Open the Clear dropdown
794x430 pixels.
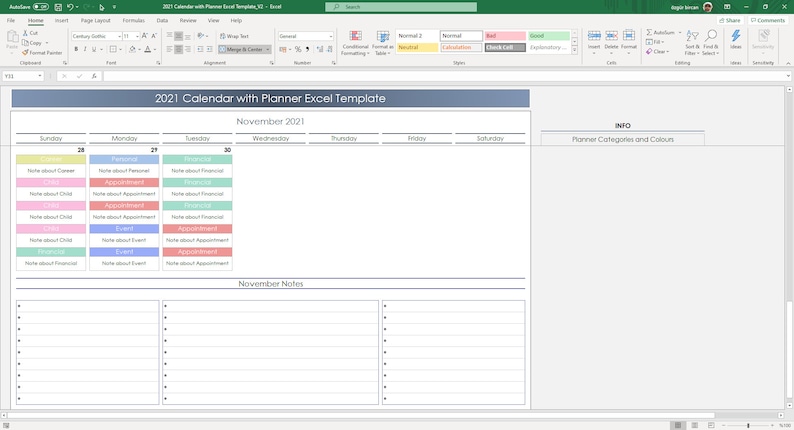657,52
